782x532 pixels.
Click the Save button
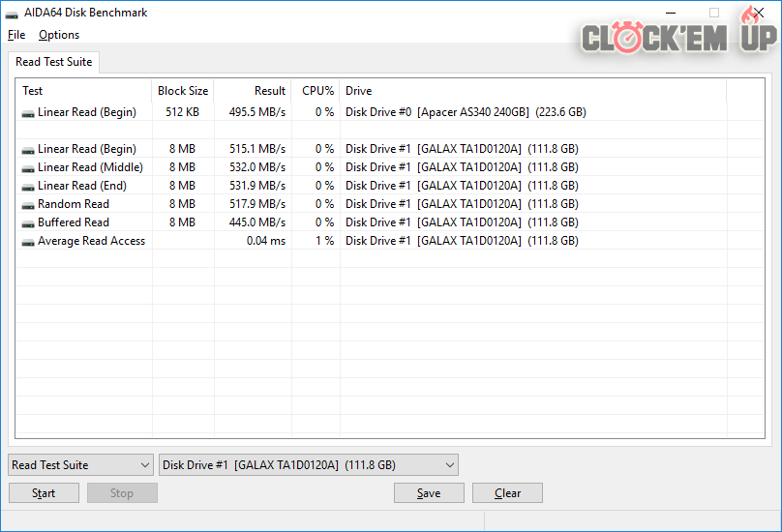point(429,493)
